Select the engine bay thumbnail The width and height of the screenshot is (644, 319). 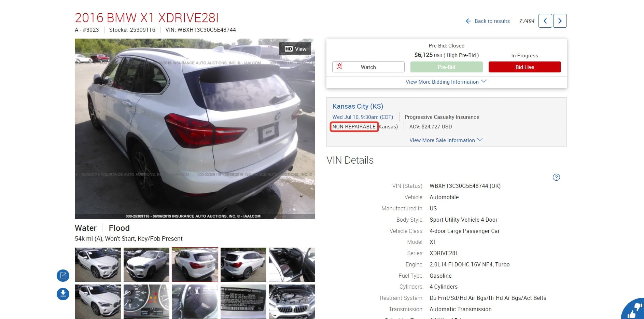coord(292,301)
